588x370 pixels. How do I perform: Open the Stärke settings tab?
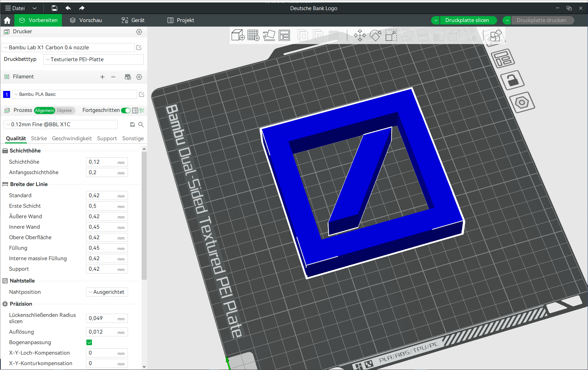pyautogui.click(x=39, y=138)
